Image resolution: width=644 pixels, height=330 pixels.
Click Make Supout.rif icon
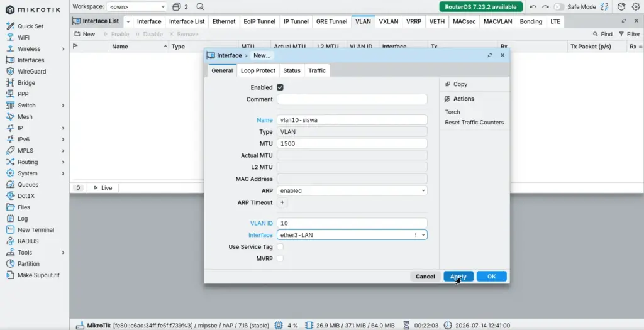[x=10, y=275]
